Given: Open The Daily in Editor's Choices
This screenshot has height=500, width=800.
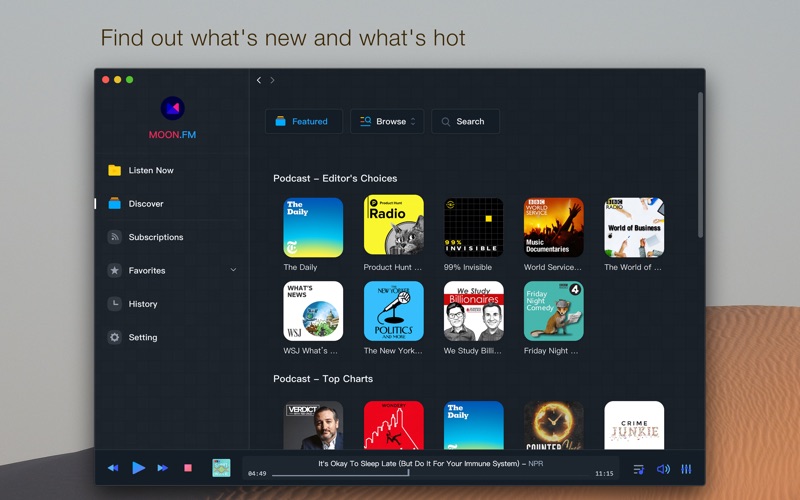Looking at the screenshot, I should 313,228.
